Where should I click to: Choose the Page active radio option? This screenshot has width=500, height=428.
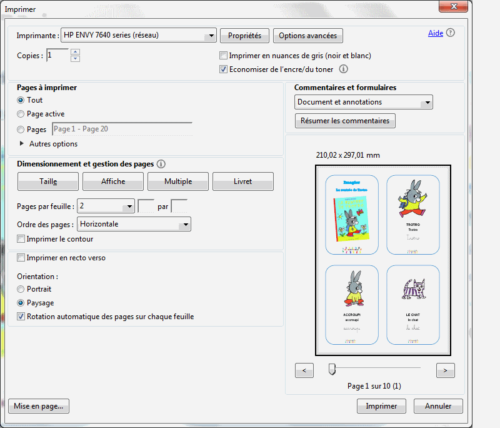21,114
